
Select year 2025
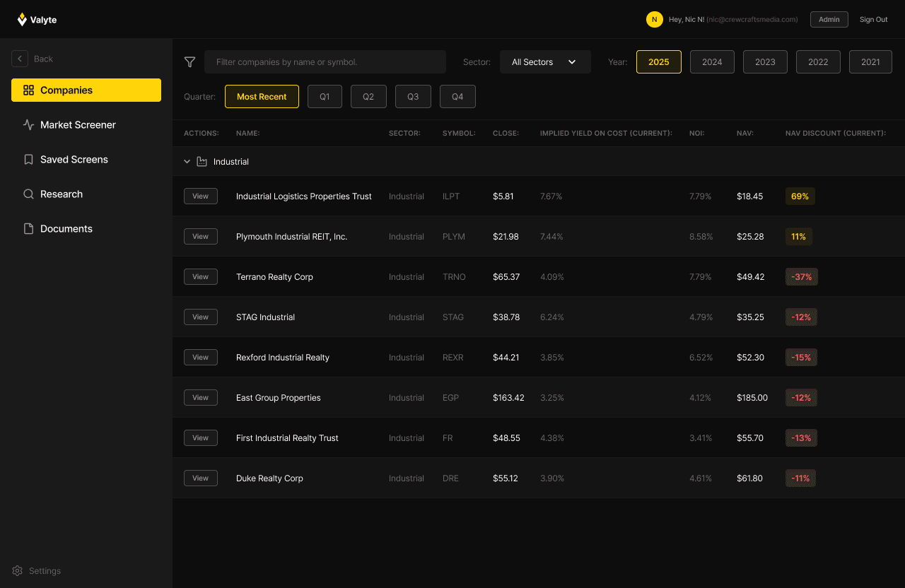tap(659, 62)
